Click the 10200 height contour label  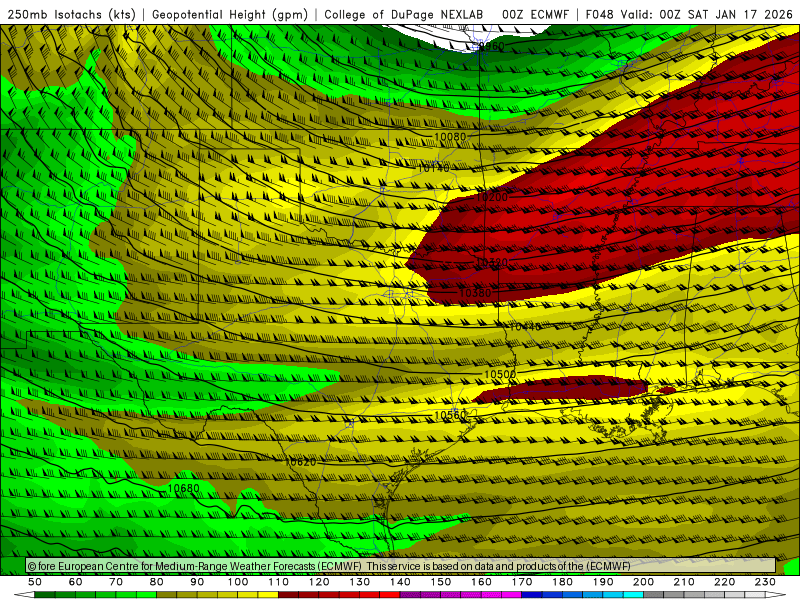coord(492,197)
